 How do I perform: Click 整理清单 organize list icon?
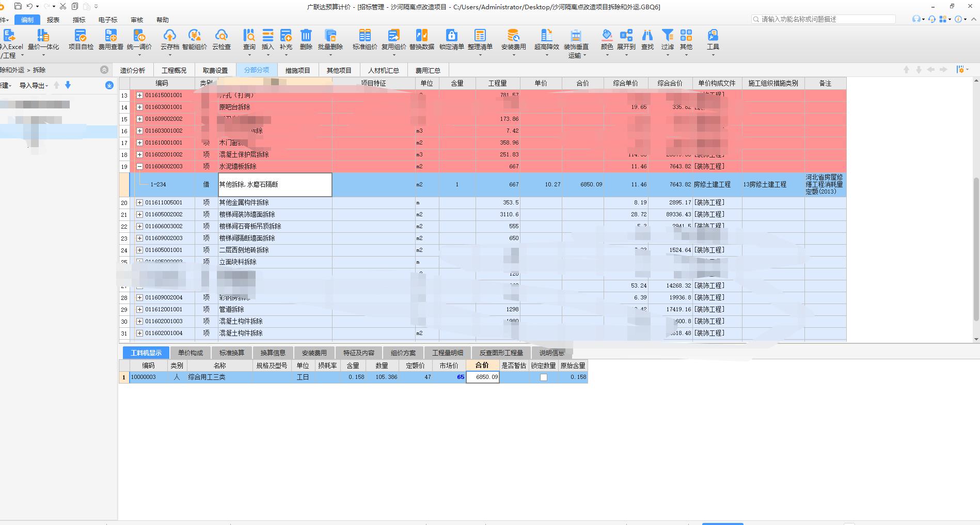[480, 36]
